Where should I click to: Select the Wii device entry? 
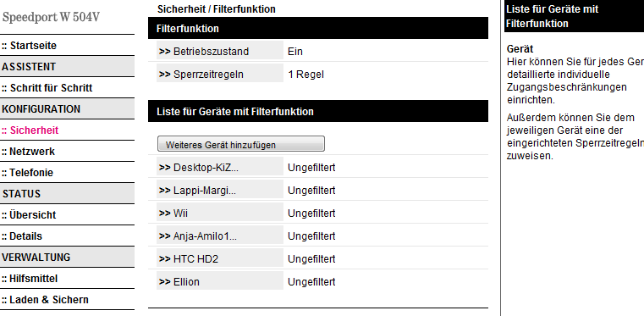coord(220,213)
